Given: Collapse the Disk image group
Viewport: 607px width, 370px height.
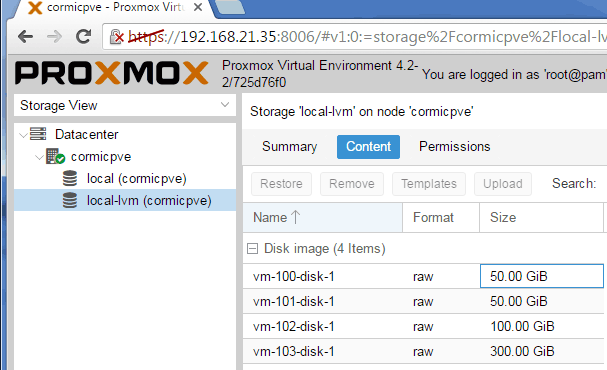Looking at the screenshot, I should 252,248.
